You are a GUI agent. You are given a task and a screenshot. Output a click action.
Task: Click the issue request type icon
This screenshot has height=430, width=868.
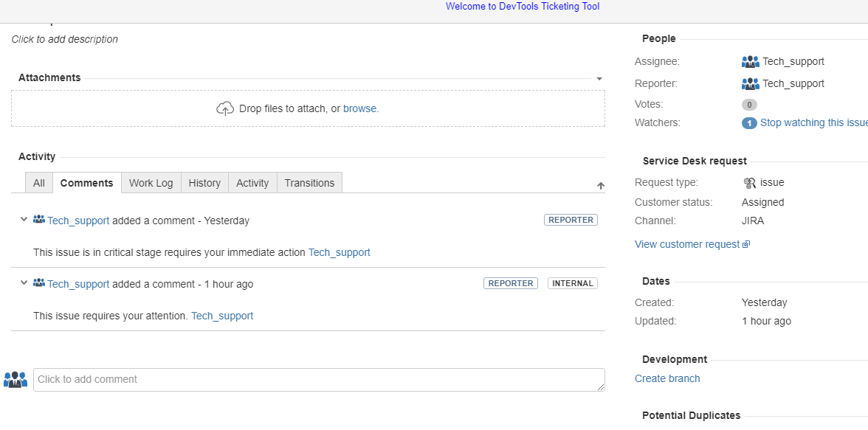tap(750, 183)
